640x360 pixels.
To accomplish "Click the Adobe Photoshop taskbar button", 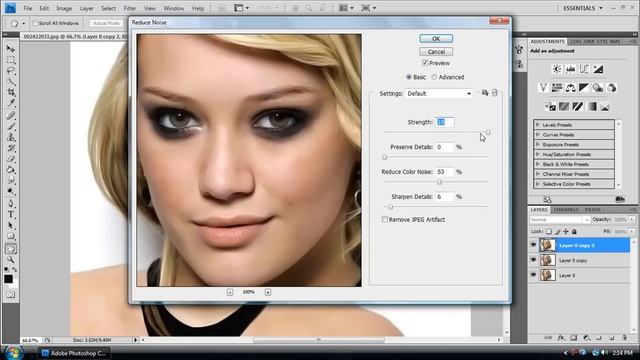I will 74,353.
